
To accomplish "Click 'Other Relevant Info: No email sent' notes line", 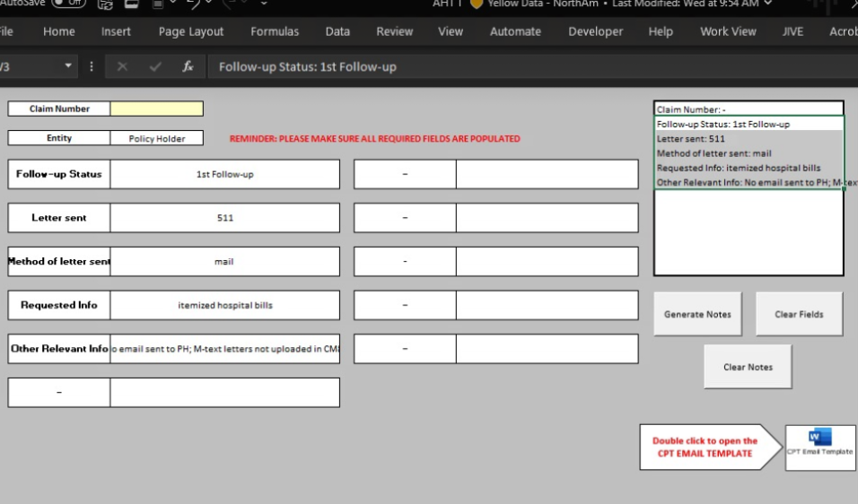I will point(757,183).
